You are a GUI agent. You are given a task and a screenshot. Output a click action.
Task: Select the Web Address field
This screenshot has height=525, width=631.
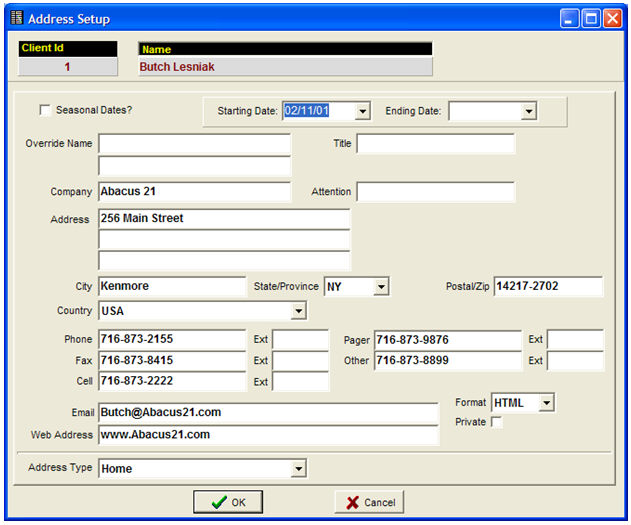pyautogui.click(x=267, y=435)
